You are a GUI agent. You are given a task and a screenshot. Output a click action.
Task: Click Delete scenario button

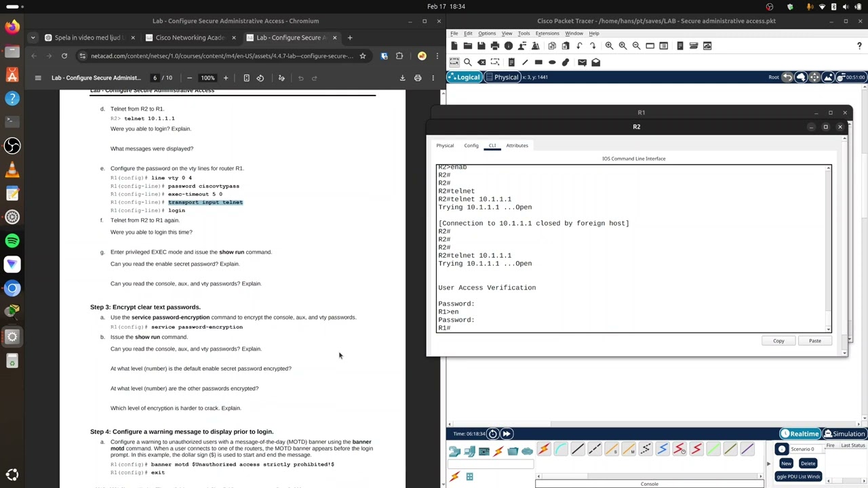click(808, 464)
